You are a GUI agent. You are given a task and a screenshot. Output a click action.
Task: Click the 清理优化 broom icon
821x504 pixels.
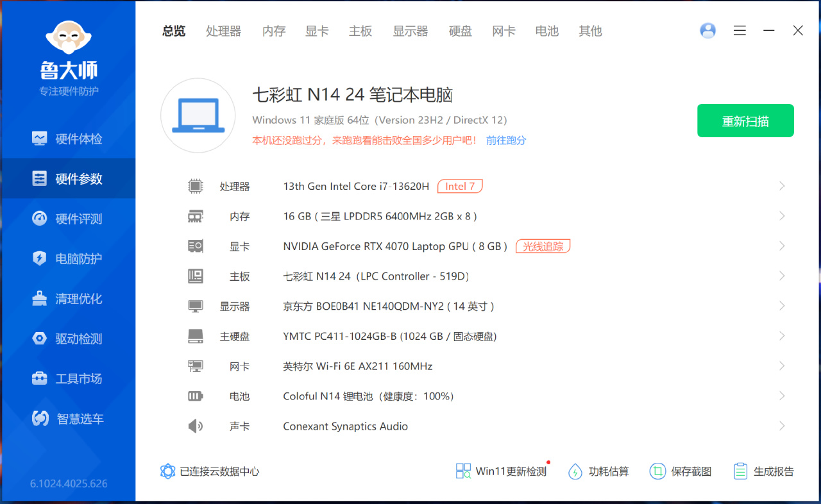pyautogui.click(x=40, y=298)
